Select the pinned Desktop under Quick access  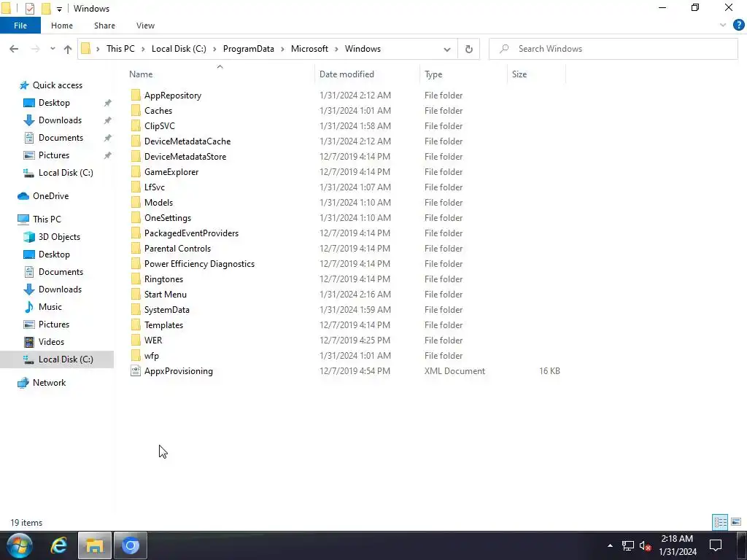(54, 103)
